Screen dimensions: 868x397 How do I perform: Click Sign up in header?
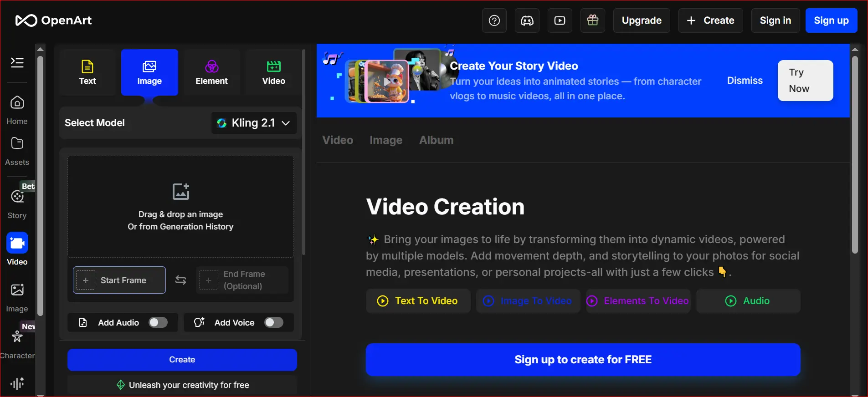click(831, 20)
